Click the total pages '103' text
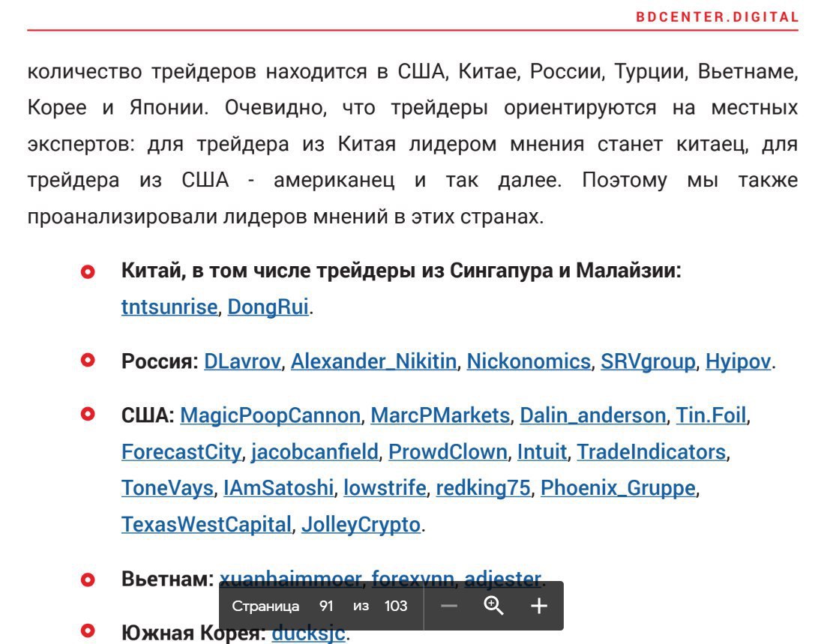 point(396,606)
